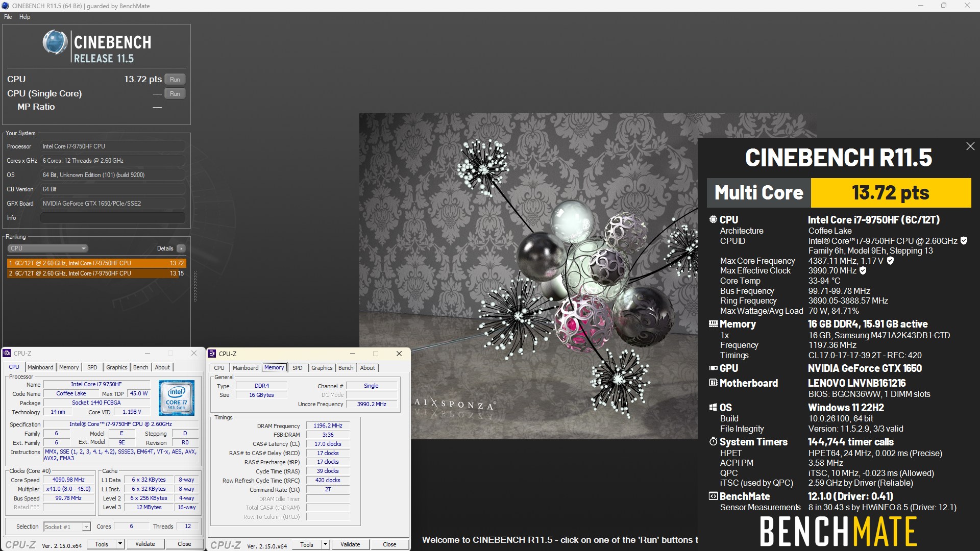Click the ranking Details arrow button

tap(181, 248)
